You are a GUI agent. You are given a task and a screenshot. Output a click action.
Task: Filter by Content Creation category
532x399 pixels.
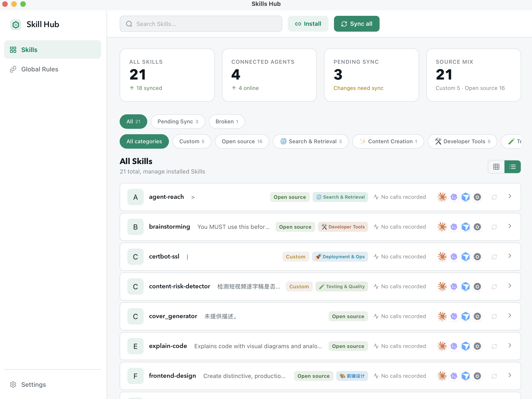click(388, 141)
